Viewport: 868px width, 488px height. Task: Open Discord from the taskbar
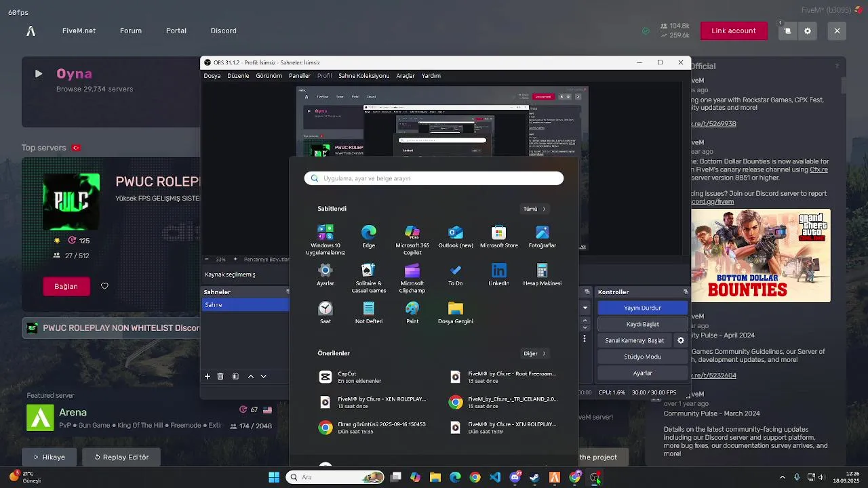point(515,477)
